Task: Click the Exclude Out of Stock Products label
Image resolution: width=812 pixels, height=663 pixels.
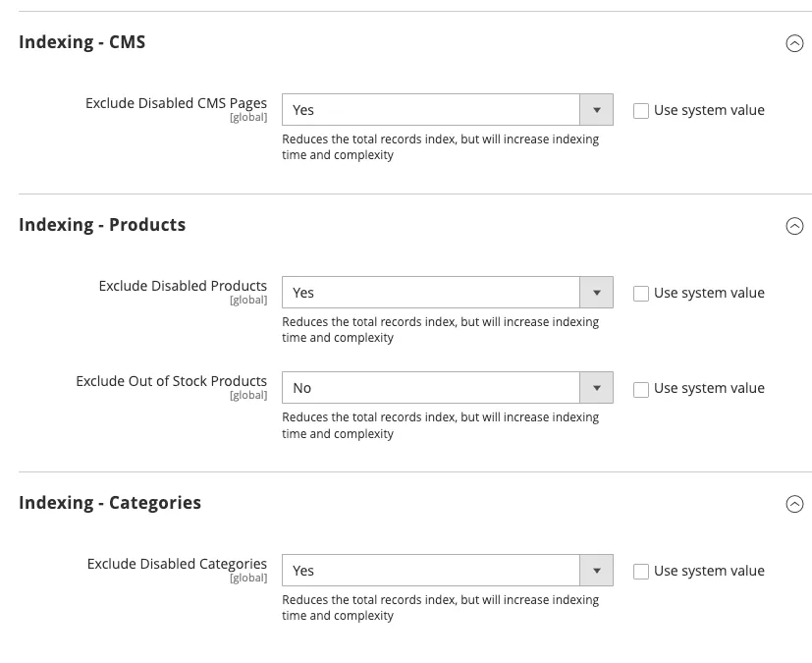Action: 172,381
